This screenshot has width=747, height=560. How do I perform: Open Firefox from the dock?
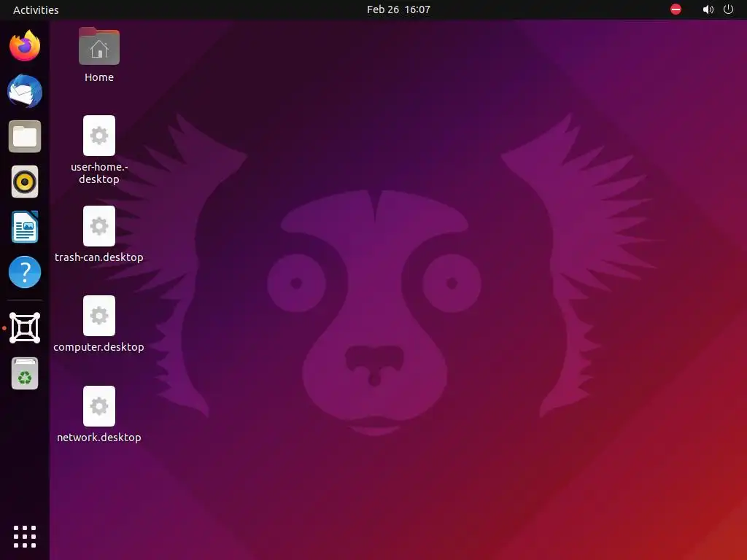25,46
